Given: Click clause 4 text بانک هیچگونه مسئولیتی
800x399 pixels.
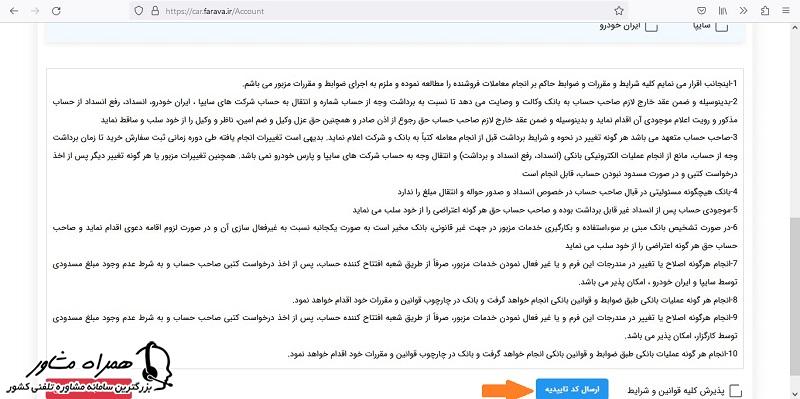Looking at the screenshot, I should pos(567,192).
